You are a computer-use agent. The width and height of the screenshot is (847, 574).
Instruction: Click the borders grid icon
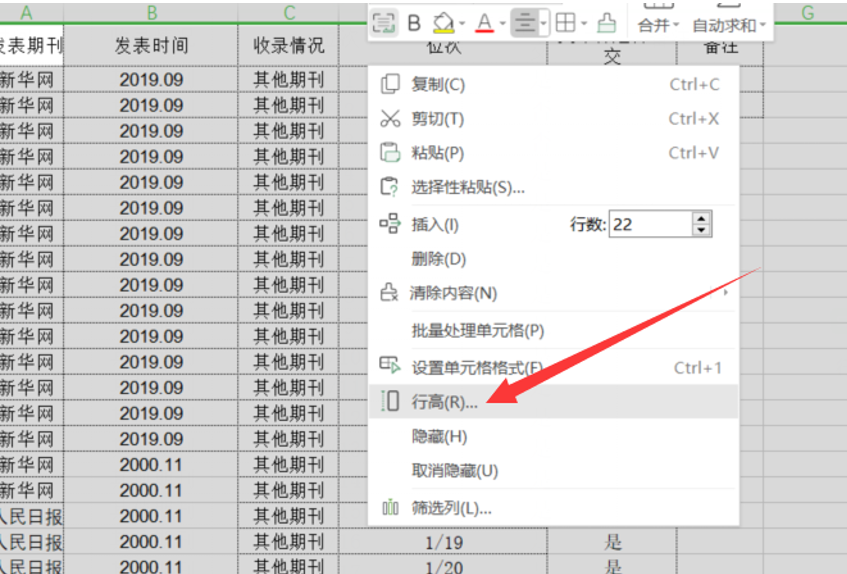tap(566, 23)
